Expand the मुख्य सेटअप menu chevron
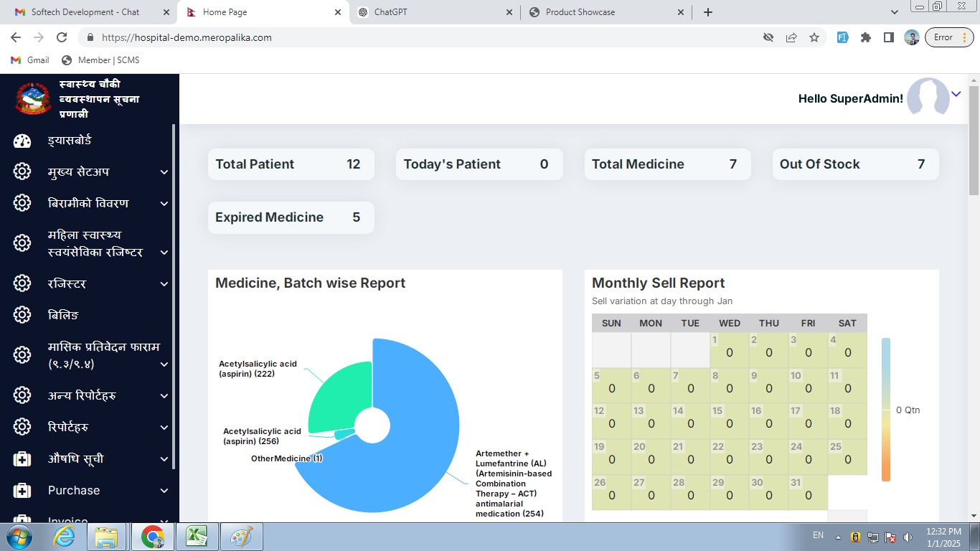This screenshot has width=980, height=551. point(164,172)
